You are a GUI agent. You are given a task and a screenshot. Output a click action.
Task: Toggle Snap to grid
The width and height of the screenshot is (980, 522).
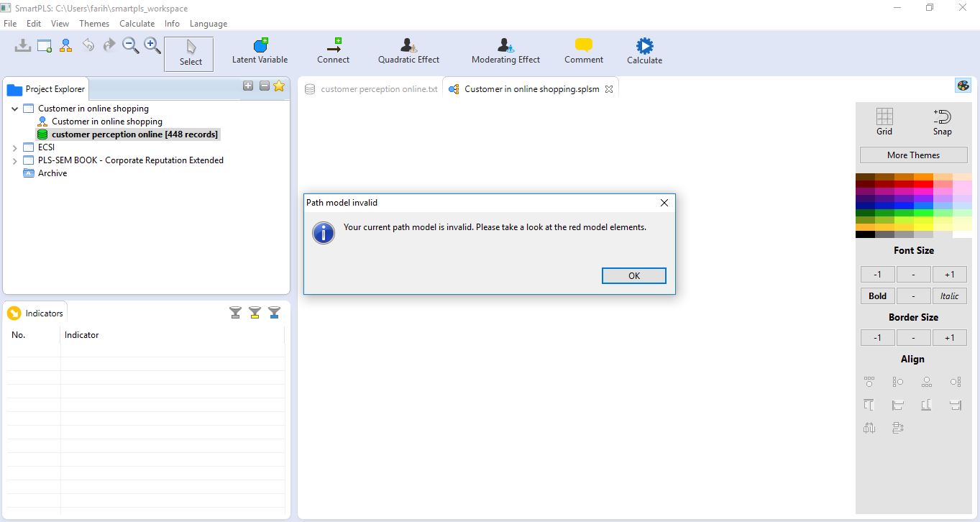point(942,122)
